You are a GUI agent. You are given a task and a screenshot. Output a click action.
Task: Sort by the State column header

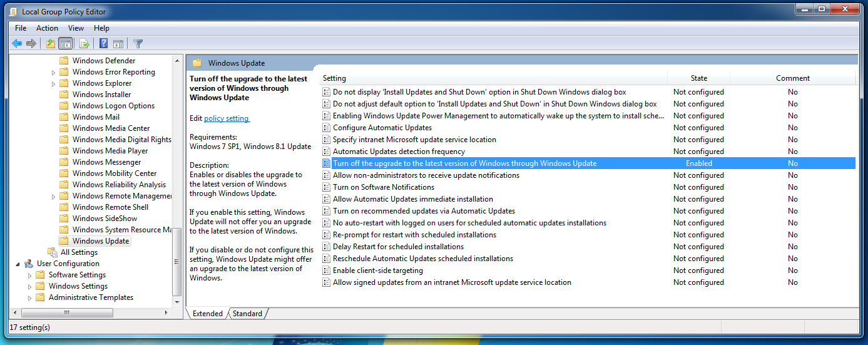[699, 78]
